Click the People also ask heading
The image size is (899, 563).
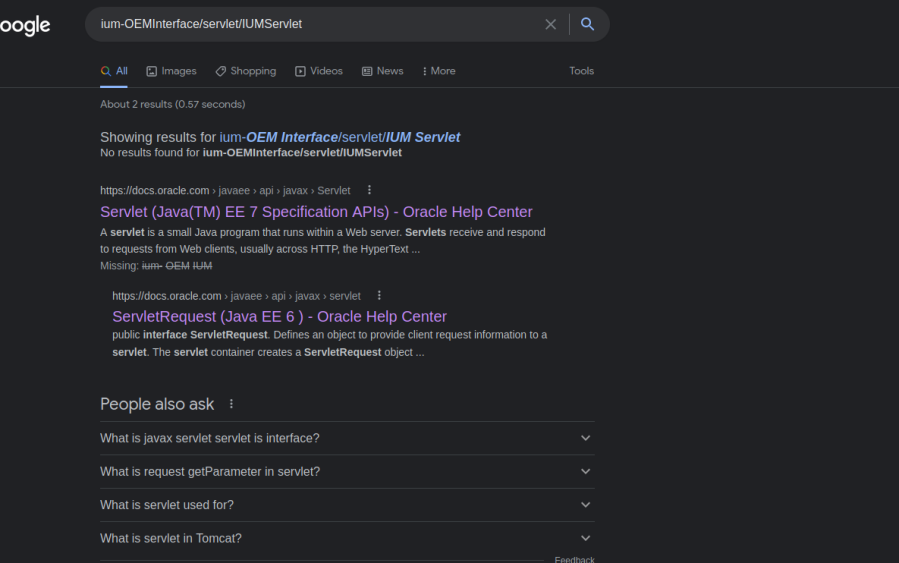157,404
